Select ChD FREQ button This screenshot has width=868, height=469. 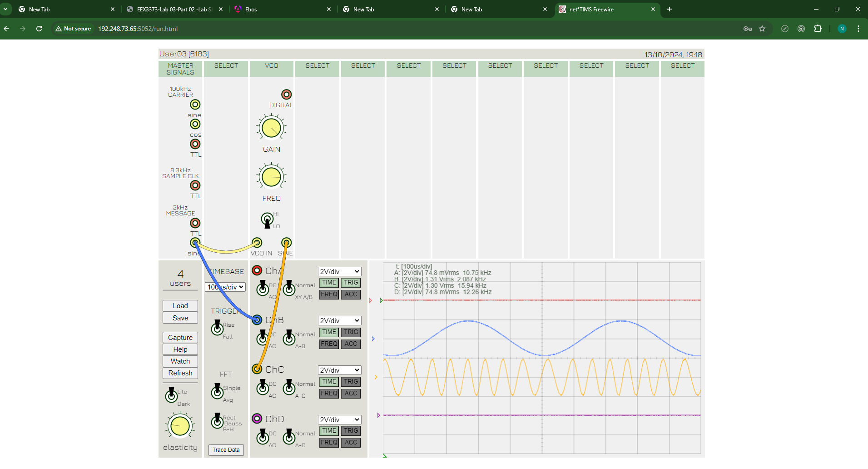click(x=329, y=443)
